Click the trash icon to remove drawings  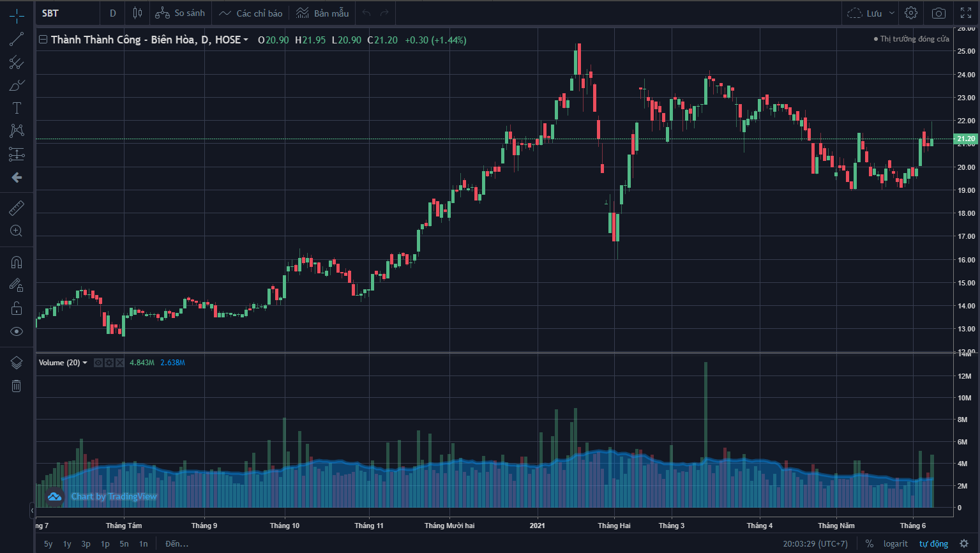(x=17, y=386)
